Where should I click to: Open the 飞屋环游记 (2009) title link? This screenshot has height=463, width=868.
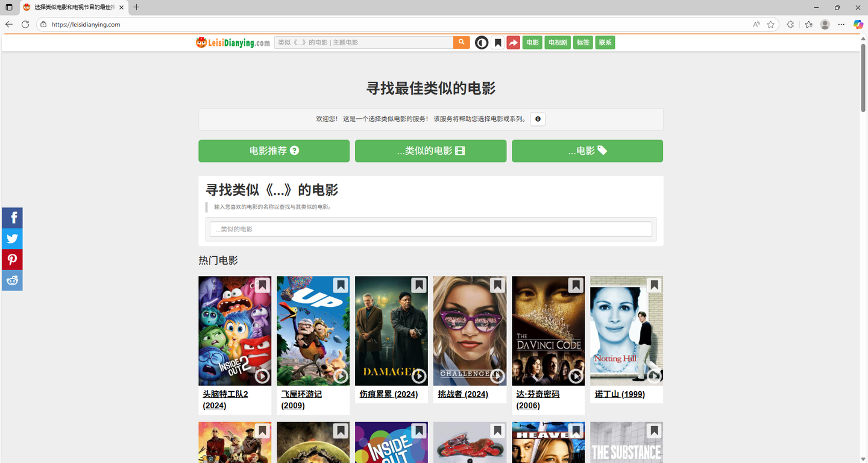pos(301,400)
